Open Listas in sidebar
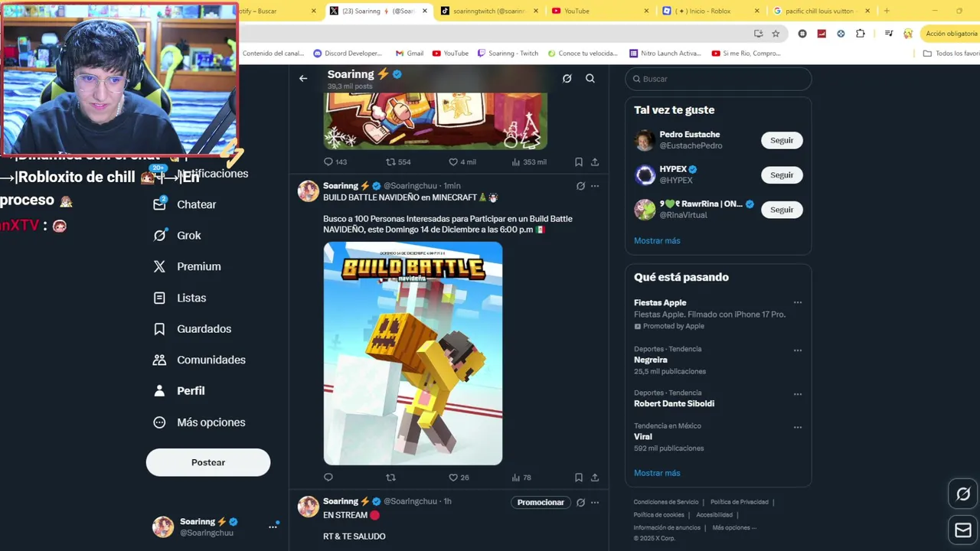The height and width of the screenshot is (551, 980). click(180, 298)
